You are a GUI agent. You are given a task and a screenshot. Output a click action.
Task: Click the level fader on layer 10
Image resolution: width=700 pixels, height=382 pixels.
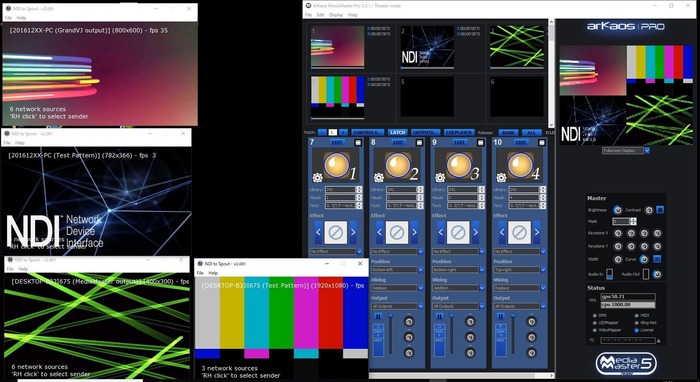512,334
